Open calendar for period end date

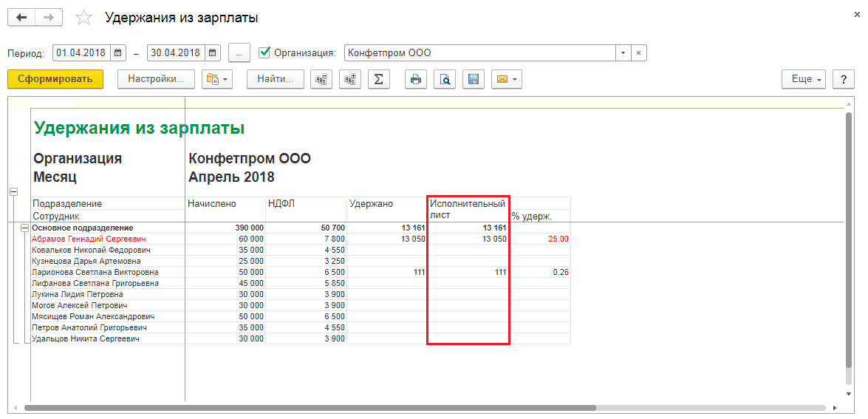pyautogui.click(x=213, y=53)
